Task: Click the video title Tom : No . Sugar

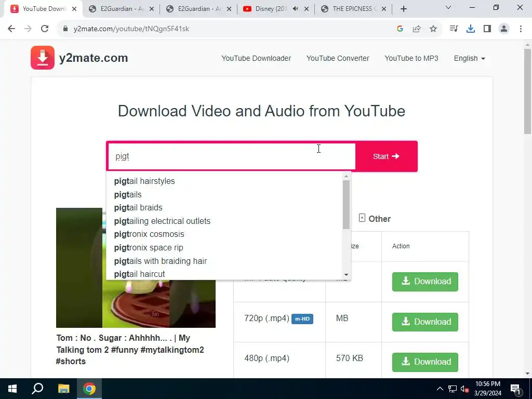Action: 130,350
